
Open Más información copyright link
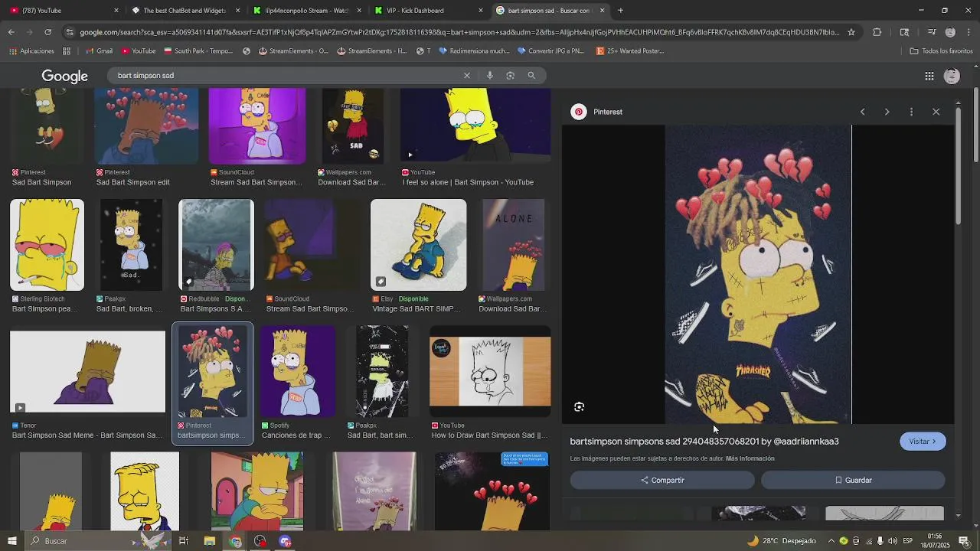click(750, 458)
